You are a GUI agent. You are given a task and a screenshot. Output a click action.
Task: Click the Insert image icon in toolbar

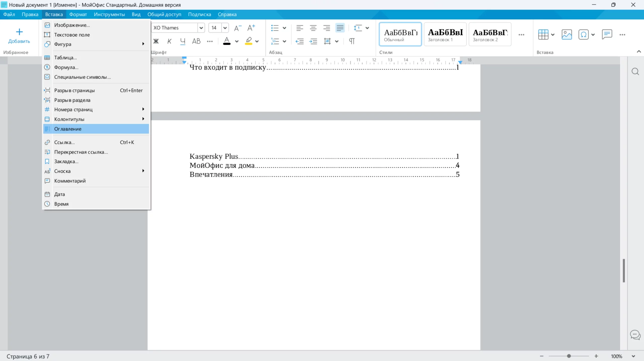tap(567, 34)
